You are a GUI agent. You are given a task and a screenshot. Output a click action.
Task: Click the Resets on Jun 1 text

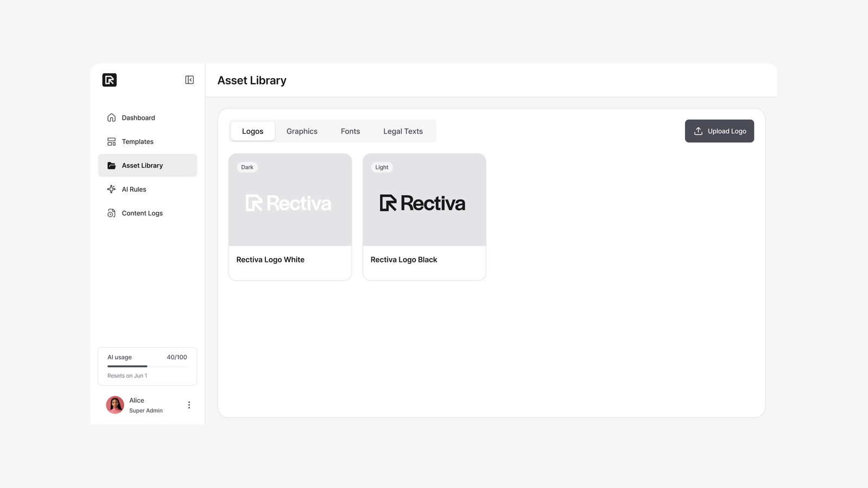(127, 376)
